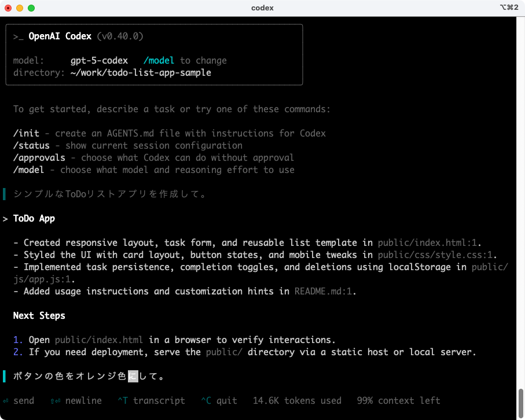Click the 'js/app.js:1' file reference

point(42,279)
